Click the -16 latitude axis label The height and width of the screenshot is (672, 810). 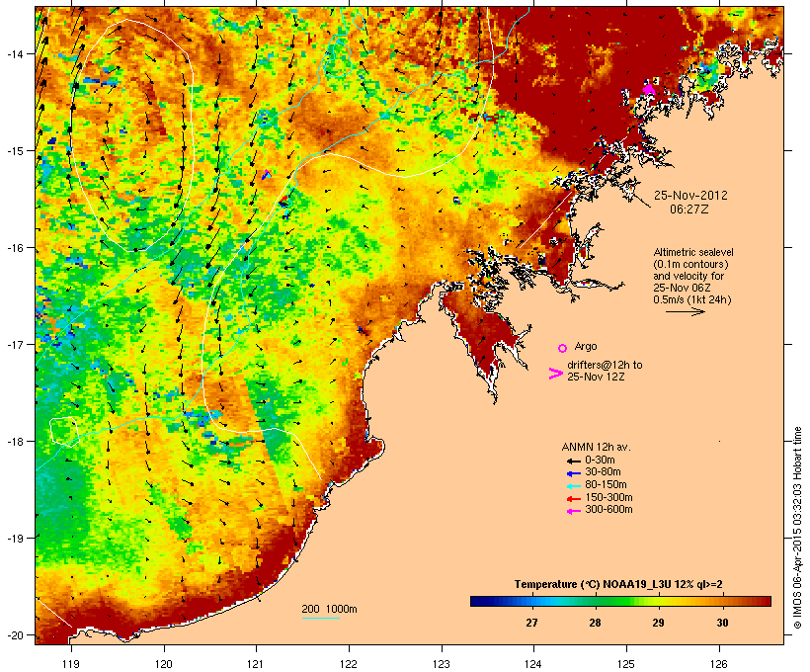point(13,248)
